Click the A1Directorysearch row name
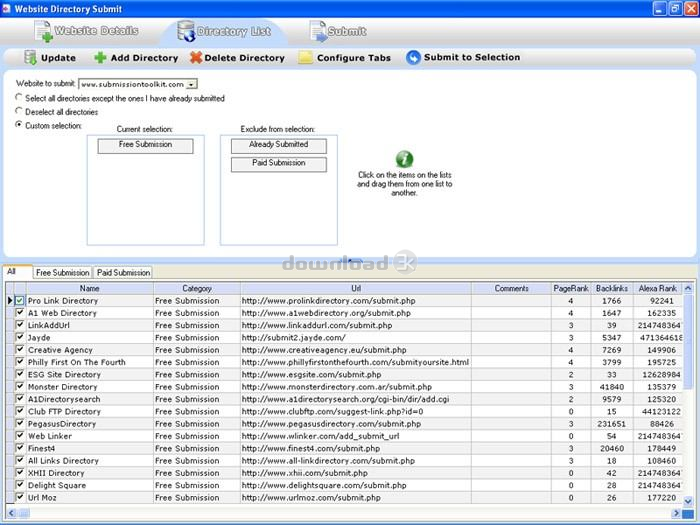The height and width of the screenshot is (525, 700). 64,399
